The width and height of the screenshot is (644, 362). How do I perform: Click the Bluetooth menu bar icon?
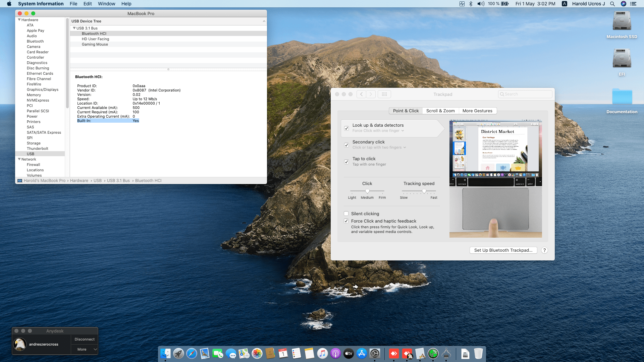(471, 4)
